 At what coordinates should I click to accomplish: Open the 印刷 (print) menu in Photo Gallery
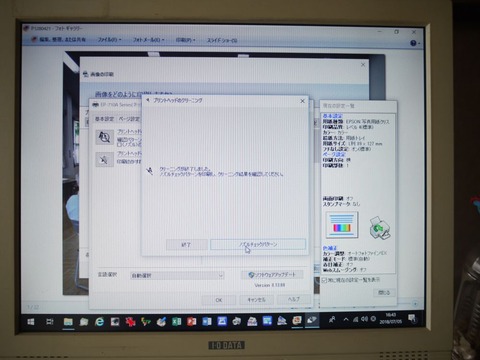[x=185, y=40]
